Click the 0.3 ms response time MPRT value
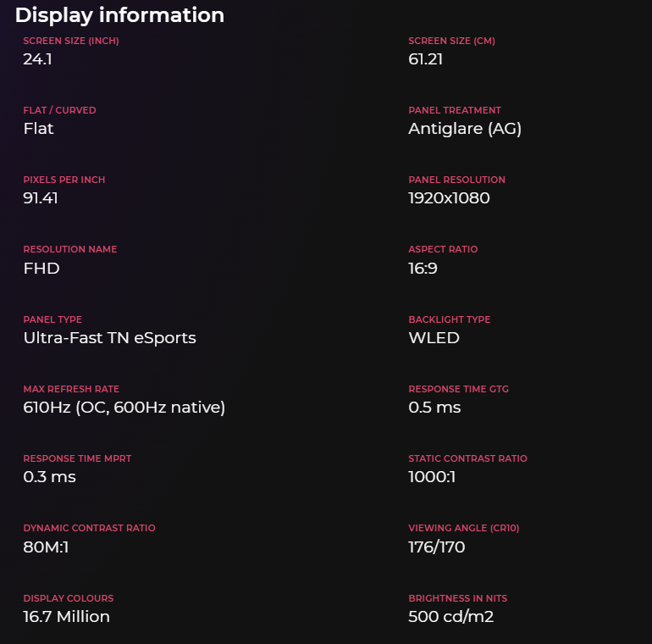 [49, 477]
